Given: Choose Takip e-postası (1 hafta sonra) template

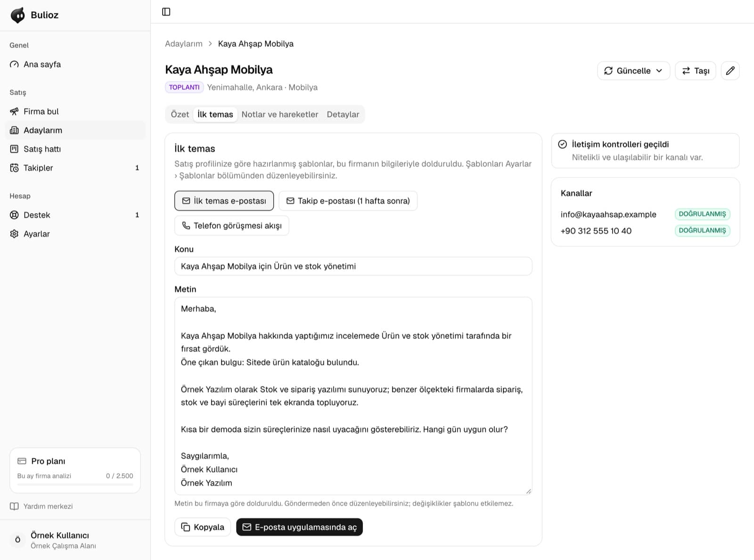Looking at the screenshot, I should pos(348,201).
